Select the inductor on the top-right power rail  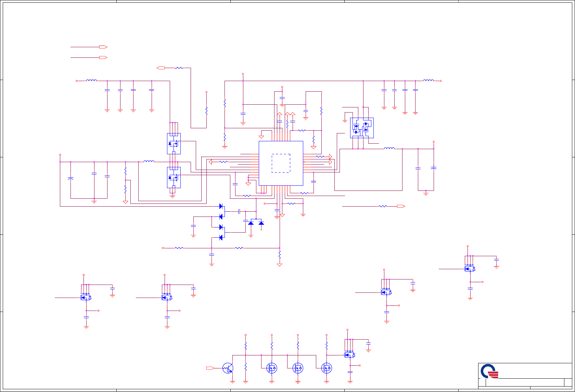(x=429, y=81)
